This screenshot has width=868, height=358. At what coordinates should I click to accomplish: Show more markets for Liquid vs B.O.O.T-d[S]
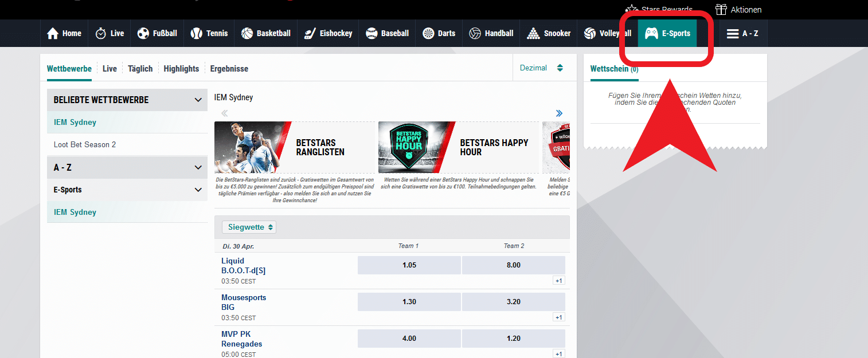559,281
